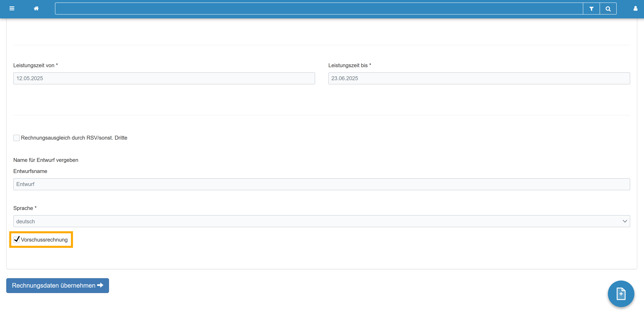This screenshot has height=317, width=644.
Task: Click the Leistungszeit bis date field
Action: (479, 78)
